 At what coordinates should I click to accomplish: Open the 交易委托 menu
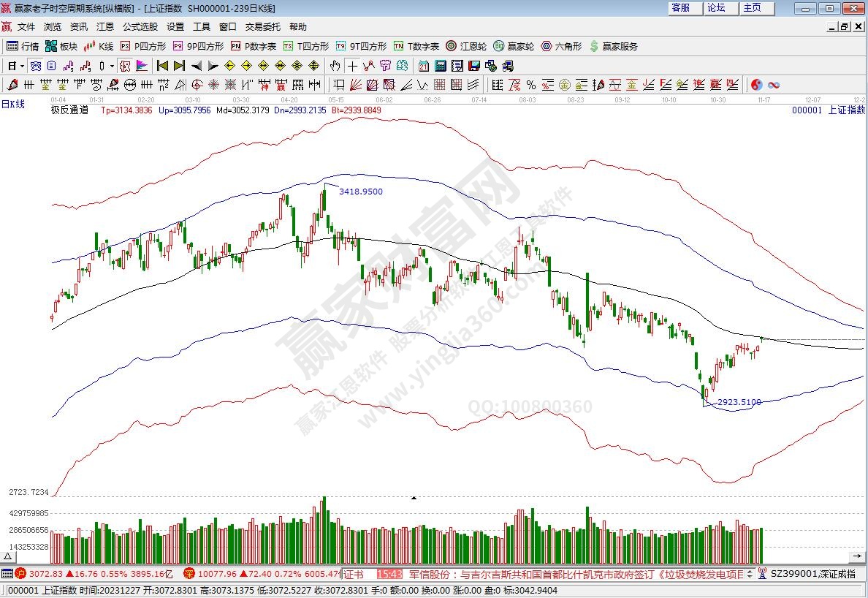pos(262,26)
